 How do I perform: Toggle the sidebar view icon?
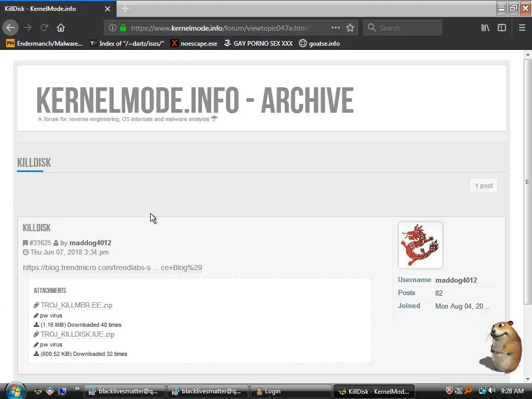tap(502, 28)
